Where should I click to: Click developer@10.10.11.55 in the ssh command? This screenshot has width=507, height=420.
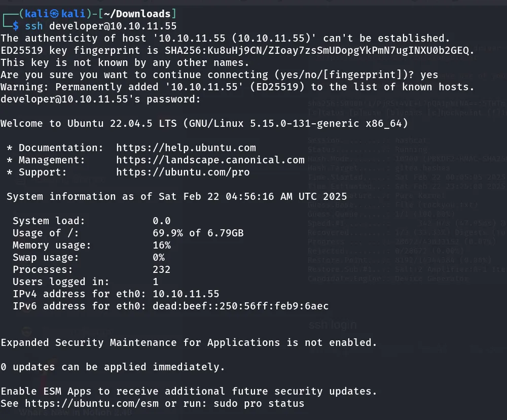pos(113,26)
